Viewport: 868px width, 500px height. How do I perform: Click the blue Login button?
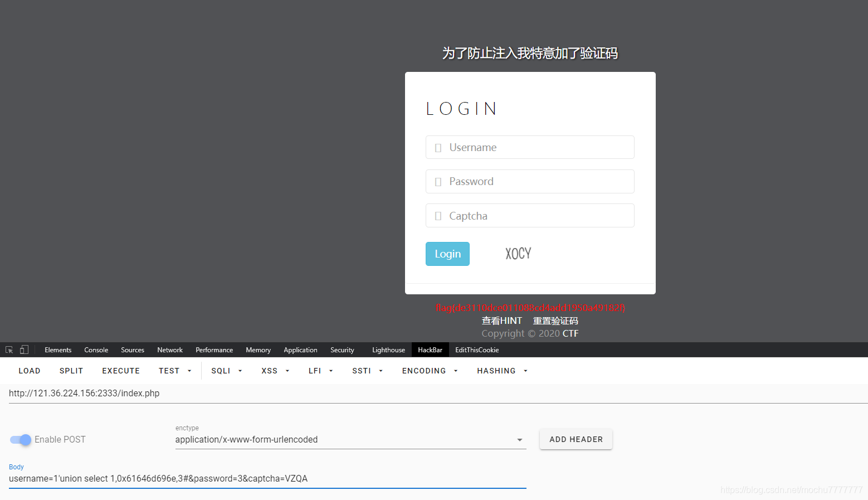tap(447, 254)
